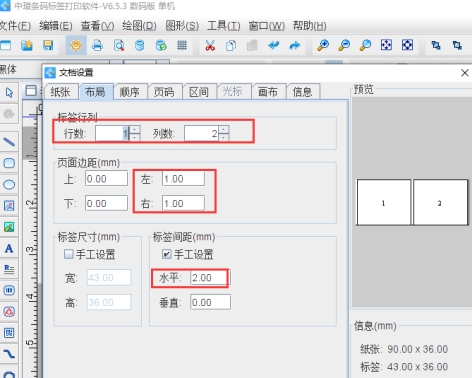
Task: Click the save floppy disk icon
Action: [x=48, y=45]
